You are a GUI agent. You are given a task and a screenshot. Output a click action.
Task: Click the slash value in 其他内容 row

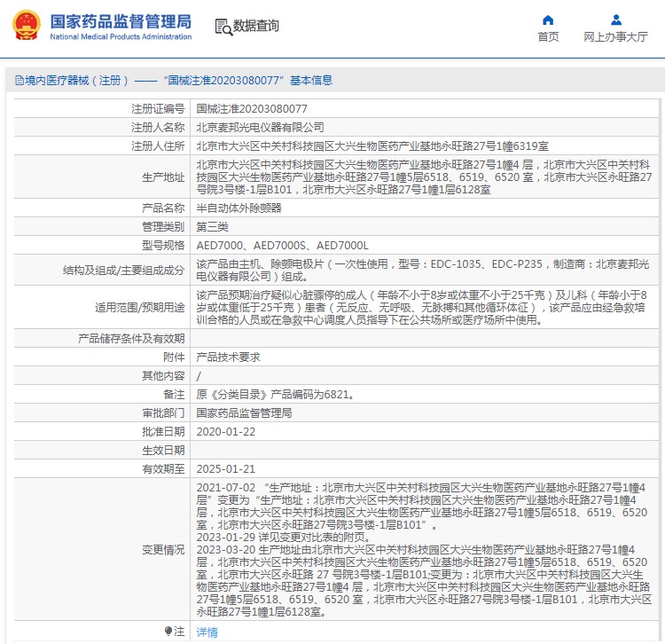click(x=199, y=376)
